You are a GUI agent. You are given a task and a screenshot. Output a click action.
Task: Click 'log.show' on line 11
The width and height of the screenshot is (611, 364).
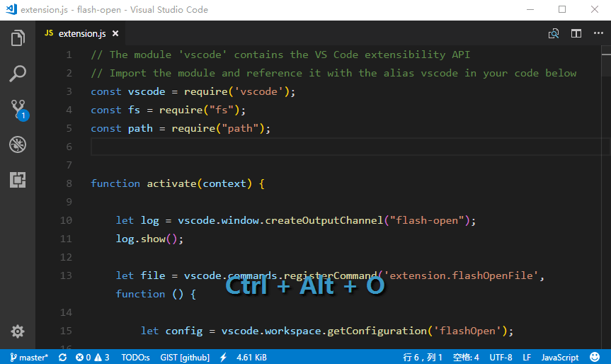[x=141, y=239]
